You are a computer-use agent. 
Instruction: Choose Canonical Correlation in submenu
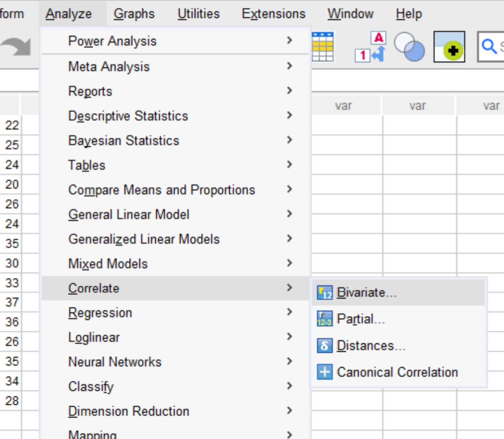coord(399,372)
